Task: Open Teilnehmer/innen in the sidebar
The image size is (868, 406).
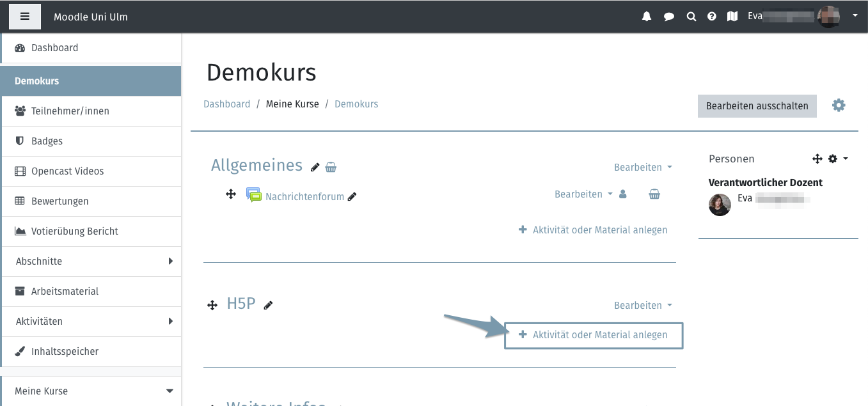Action: (70, 111)
